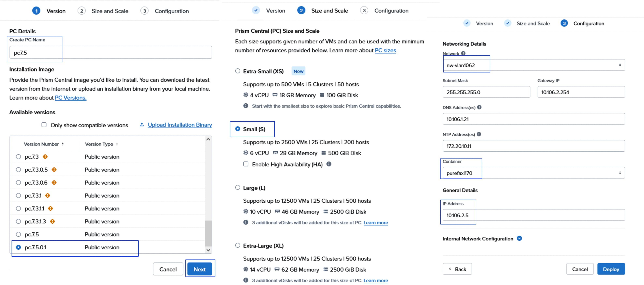The height and width of the screenshot is (285, 644).
Task: Select the Large (L) size radio button
Action: coord(237,188)
